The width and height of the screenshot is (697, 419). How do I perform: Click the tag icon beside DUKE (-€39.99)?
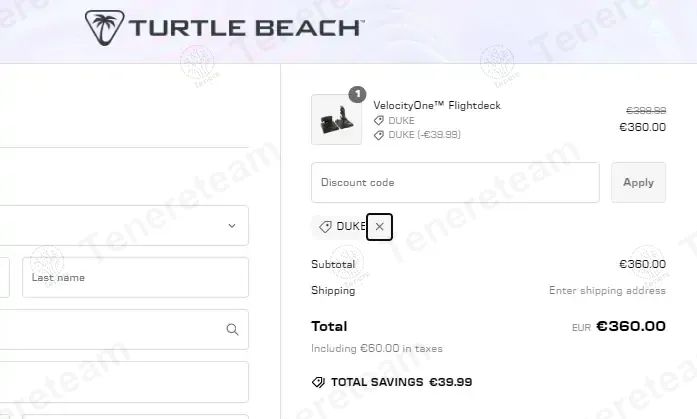click(379, 134)
